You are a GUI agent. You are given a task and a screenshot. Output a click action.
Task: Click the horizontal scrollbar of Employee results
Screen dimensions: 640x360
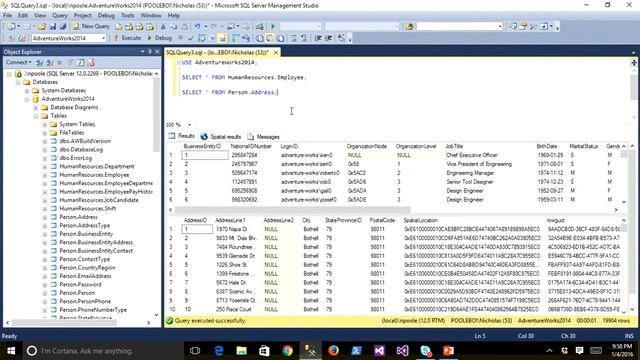[292, 210]
